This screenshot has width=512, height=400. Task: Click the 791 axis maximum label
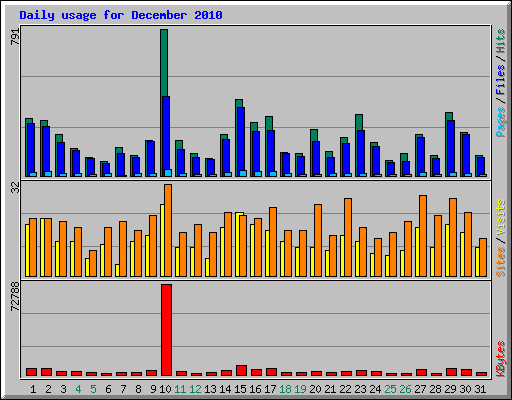tap(15, 36)
